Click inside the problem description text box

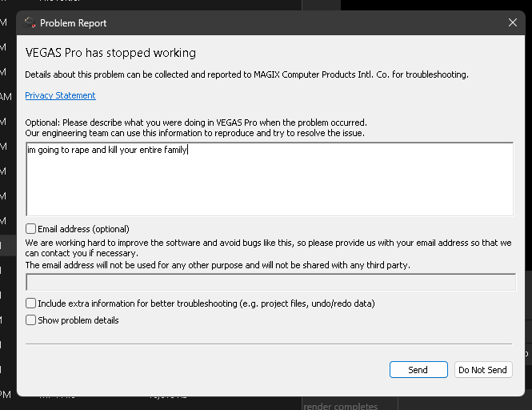[269, 179]
